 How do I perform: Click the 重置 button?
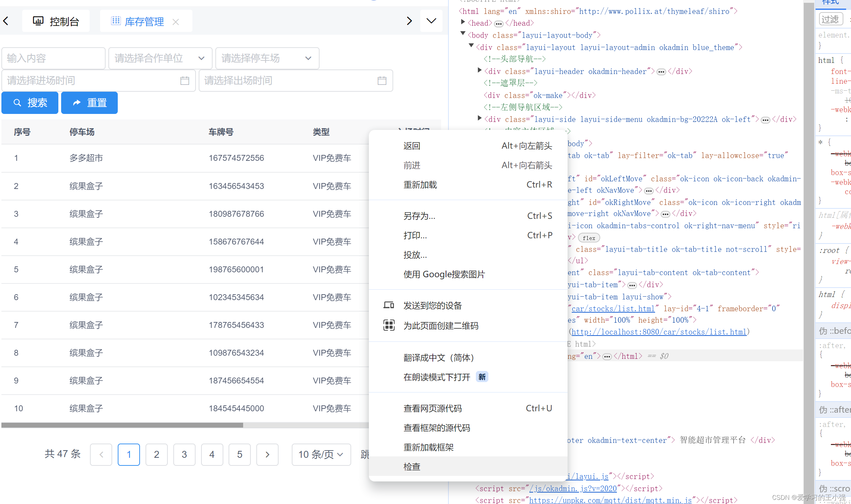click(89, 102)
